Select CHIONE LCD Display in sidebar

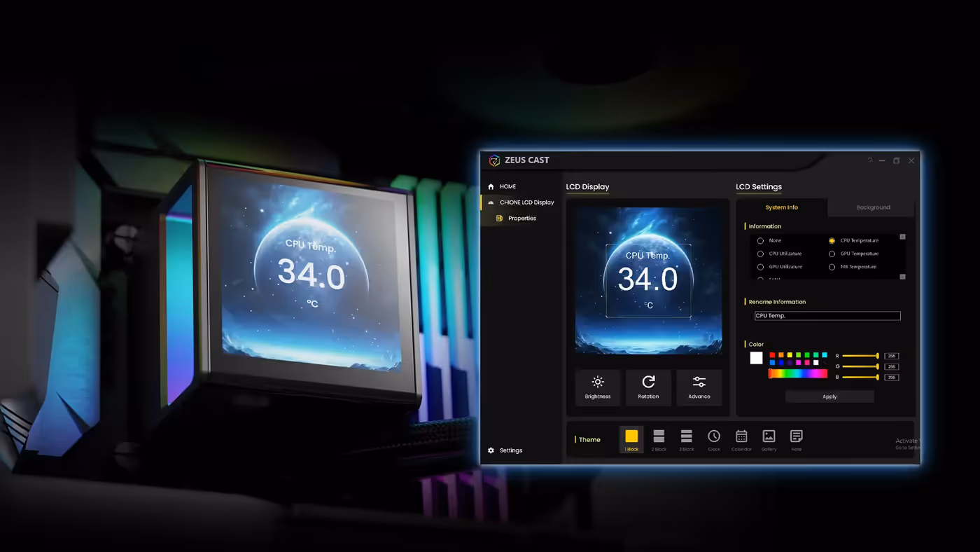point(521,202)
